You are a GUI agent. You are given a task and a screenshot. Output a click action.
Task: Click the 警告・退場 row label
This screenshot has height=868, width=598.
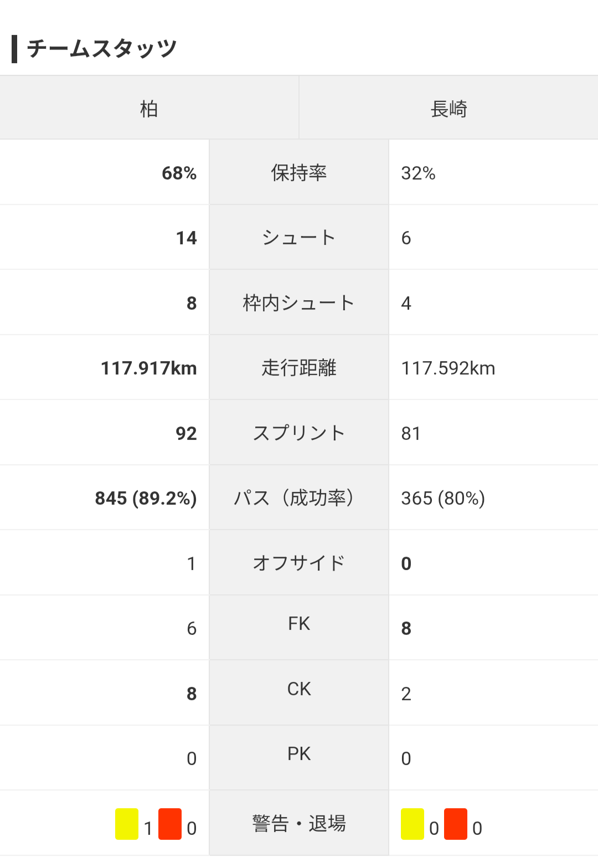(299, 824)
